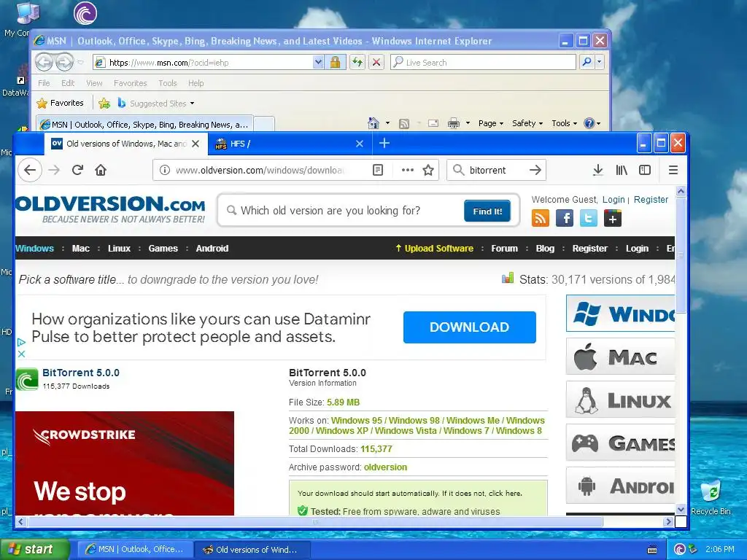Open a new Firefox tab
The image size is (747, 560).
click(x=384, y=144)
